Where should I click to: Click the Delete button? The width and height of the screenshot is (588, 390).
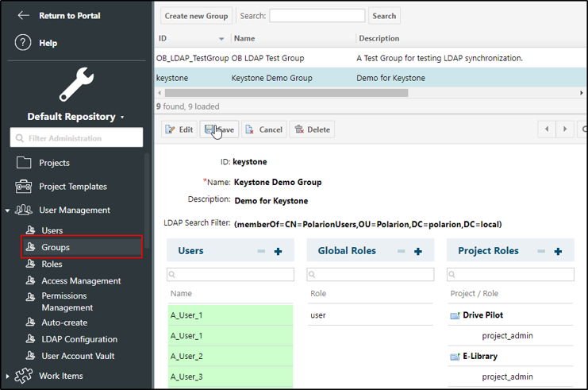[x=312, y=129]
